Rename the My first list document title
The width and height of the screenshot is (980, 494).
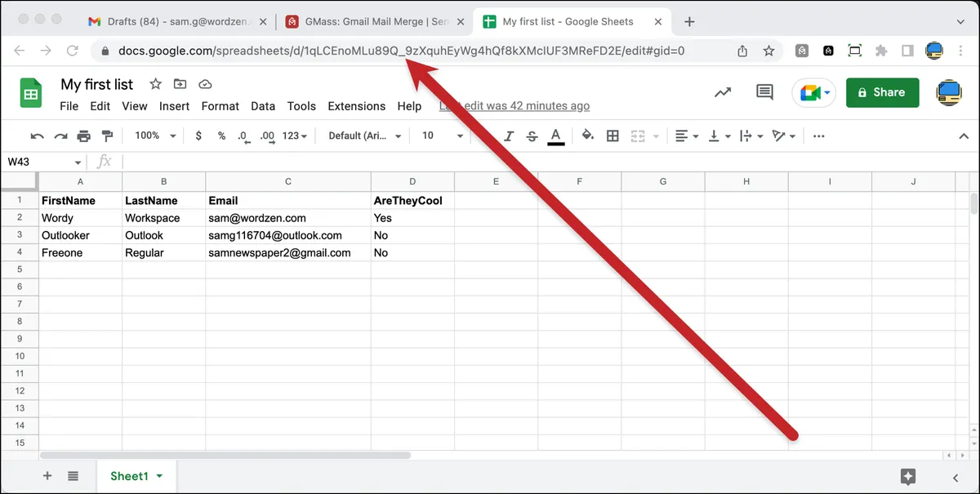(97, 84)
